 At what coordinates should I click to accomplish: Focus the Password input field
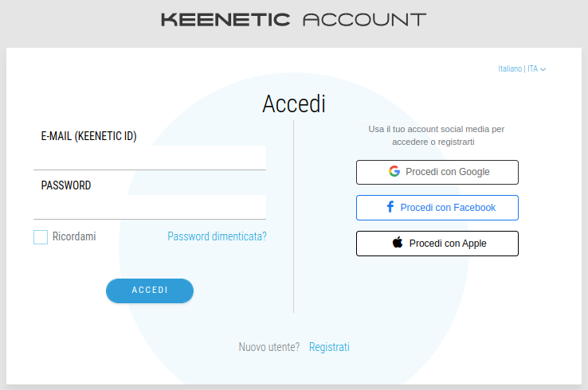(150, 207)
